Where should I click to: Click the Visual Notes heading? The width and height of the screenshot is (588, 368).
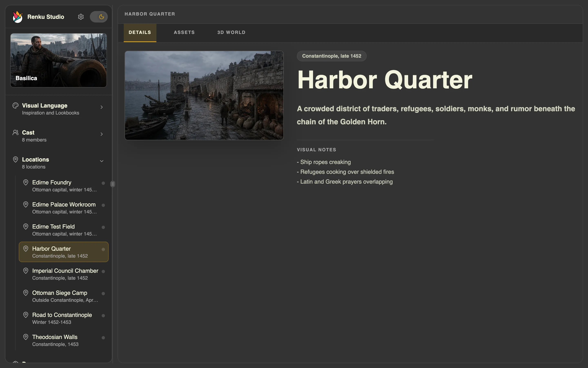[316, 150]
